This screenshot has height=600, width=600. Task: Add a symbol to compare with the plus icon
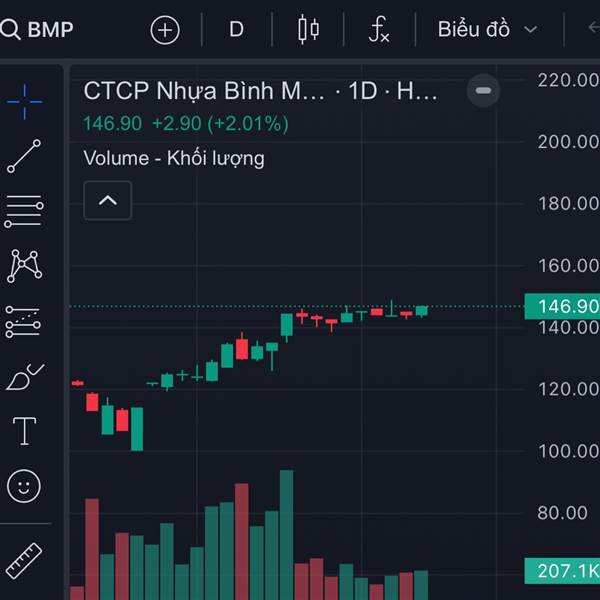click(x=165, y=30)
